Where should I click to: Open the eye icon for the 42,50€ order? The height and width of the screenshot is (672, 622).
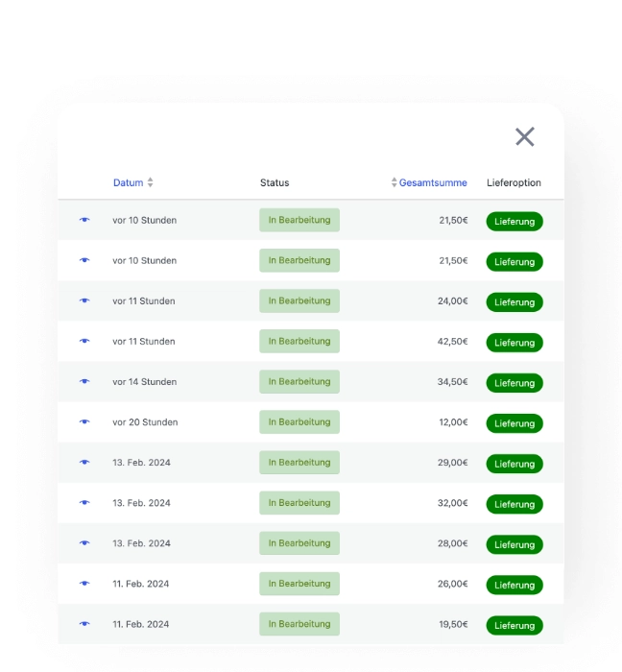(84, 341)
